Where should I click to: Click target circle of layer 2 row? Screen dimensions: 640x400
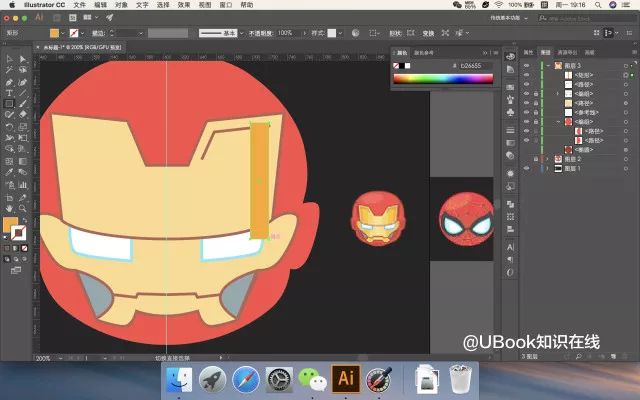pyautogui.click(x=625, y=159)
